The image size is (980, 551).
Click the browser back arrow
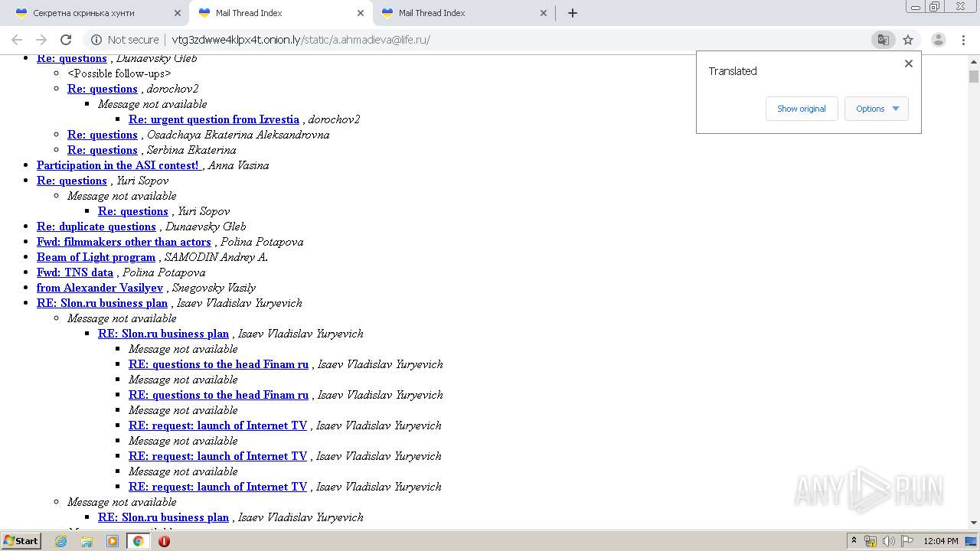click(x=17, y=40)
